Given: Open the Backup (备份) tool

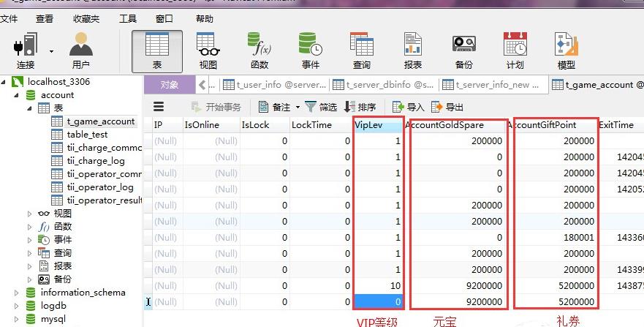Looking at the screenshot, I should pos(464,51).
